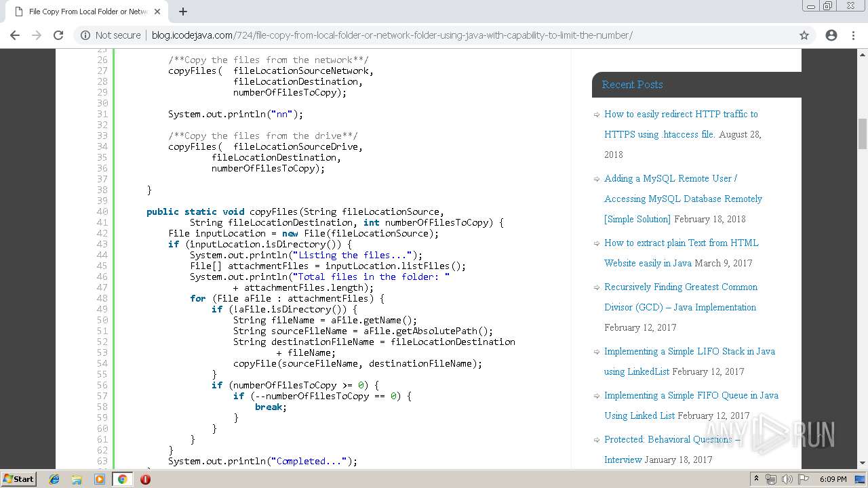Viewport: 868px width, 488px height.
Task: Click the forward navigation arrow
Action: [x=37, y=35]
